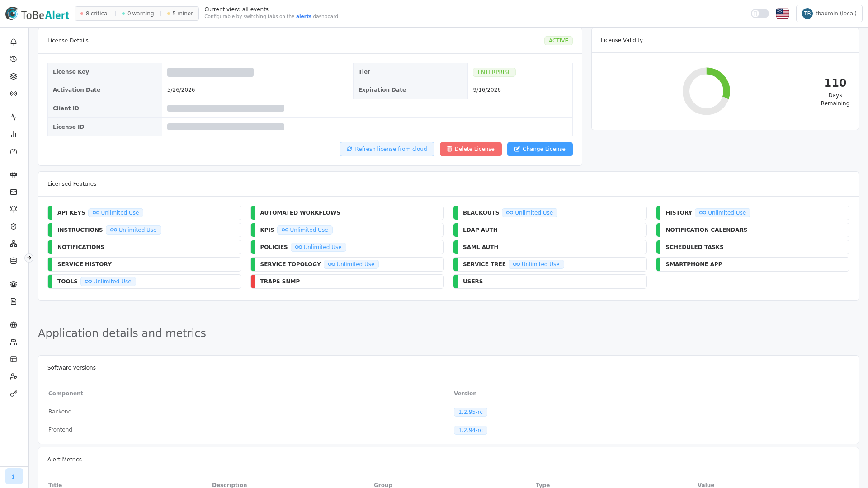The image size is (868, 488).
Task: Click the CPU chip sidebar icon
Action: pos(14,284)
